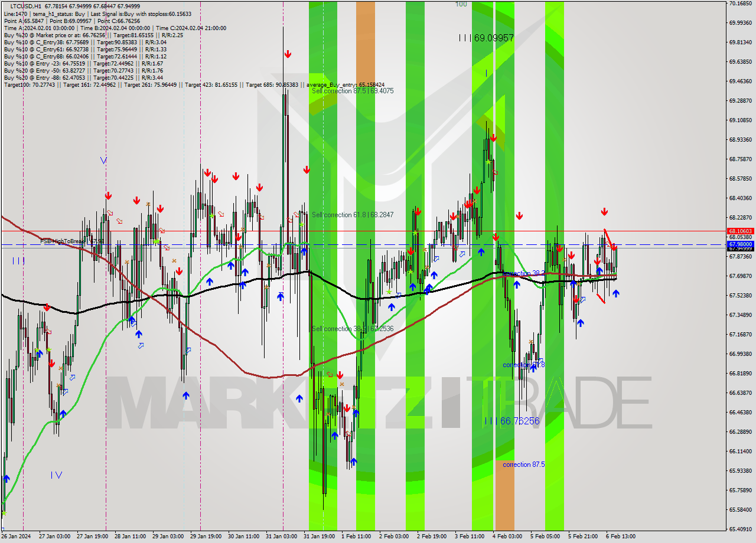Click the '26 Jan 2024' time axis label
The width and height of the screenshot is (756, 543).
tap(16, 537)
